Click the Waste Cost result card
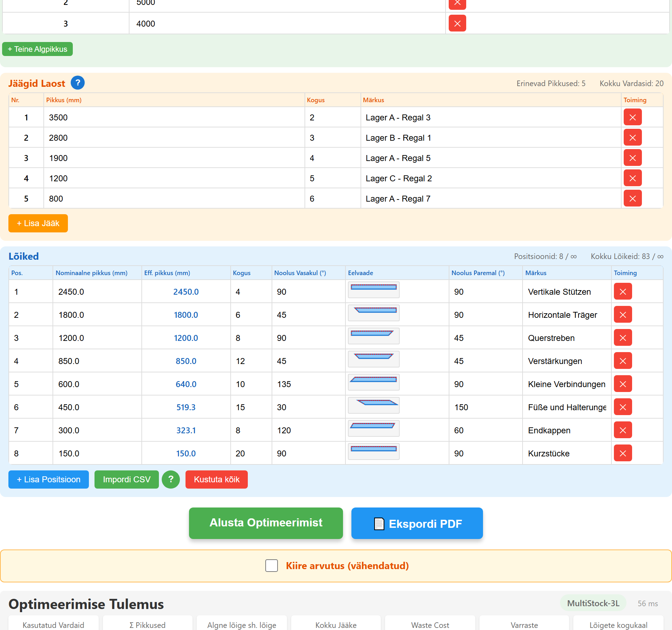Image resolution: width=672 pixels, height=630 pixels. pyautogui.click(x=430, y=623)
